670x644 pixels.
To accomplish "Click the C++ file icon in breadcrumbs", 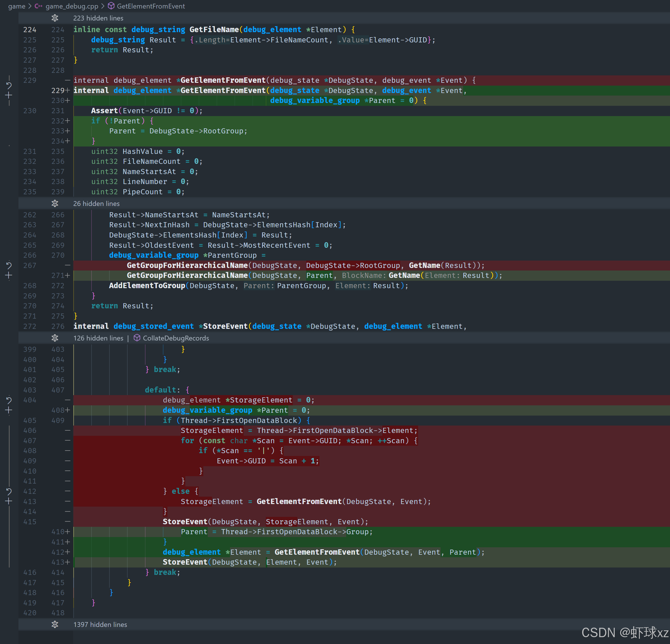I will pos(38,6).
